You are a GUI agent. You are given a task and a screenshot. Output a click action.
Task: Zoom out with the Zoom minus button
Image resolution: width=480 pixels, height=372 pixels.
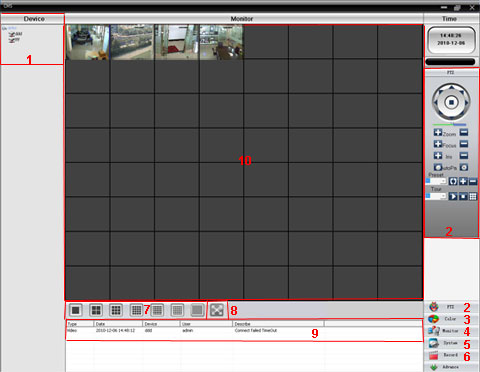[464, 133]
